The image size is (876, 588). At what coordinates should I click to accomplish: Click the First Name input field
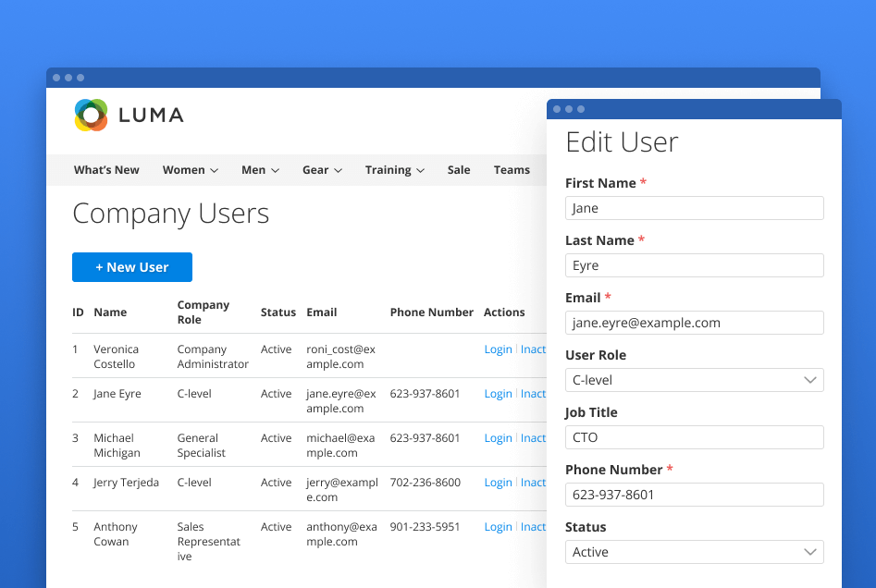pos(694,208)
